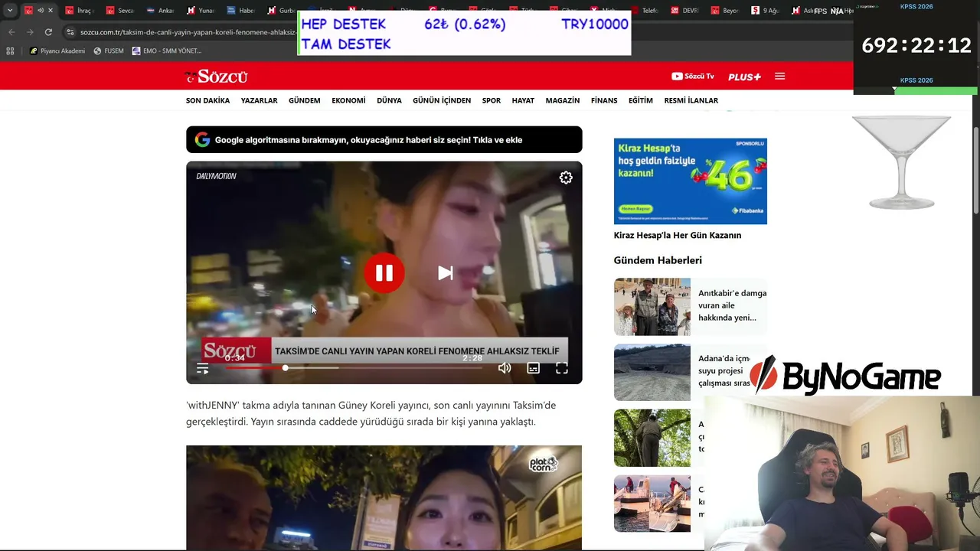Go to Sözcü homepage via logo

(x=217, y=77)
